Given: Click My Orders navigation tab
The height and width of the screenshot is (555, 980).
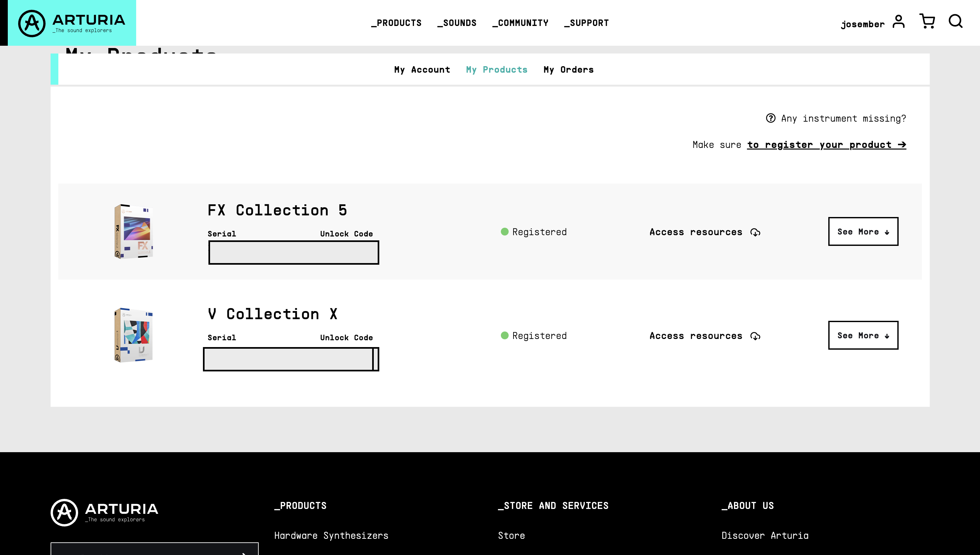Looking at the screenshot, I should pyautogui.click(x=569, y=69).
